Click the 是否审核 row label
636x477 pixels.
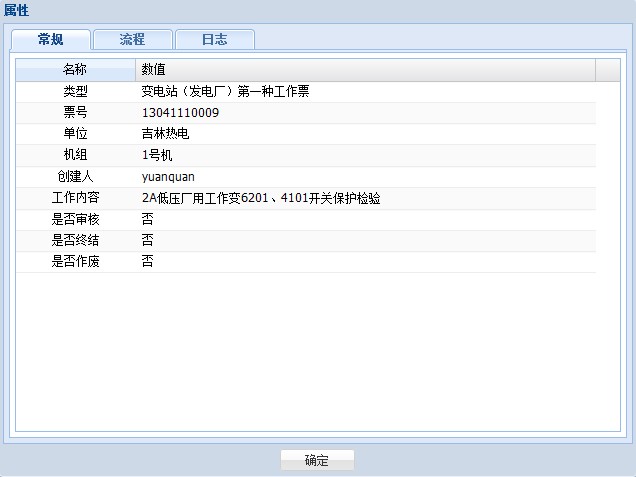click(x=75, y=219)
